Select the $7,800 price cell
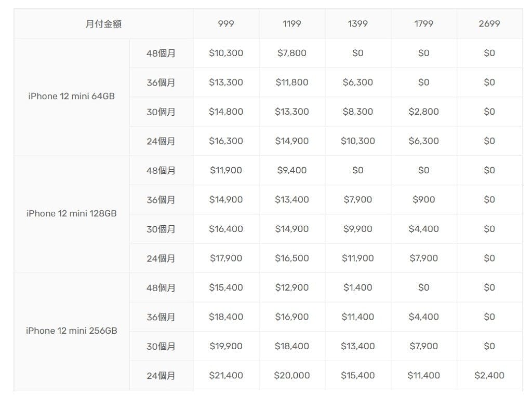This screenshot has width=532, height=397. pyautogui.click(x=292, y=53)
